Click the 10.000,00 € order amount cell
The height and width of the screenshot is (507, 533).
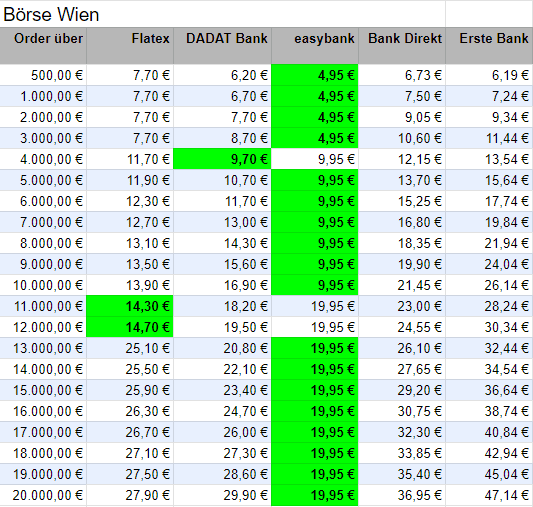pos(43,285)
